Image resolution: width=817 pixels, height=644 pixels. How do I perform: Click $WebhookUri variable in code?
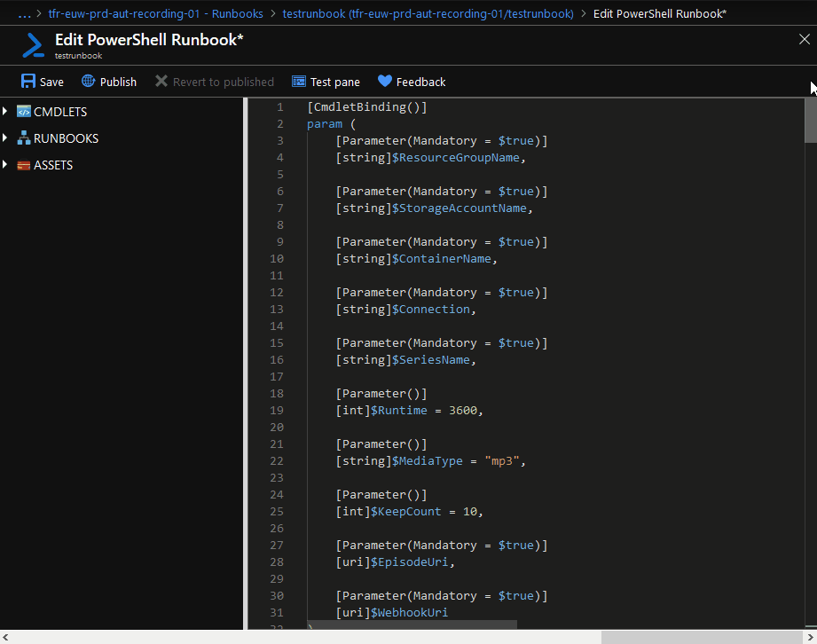pos(410,613)
